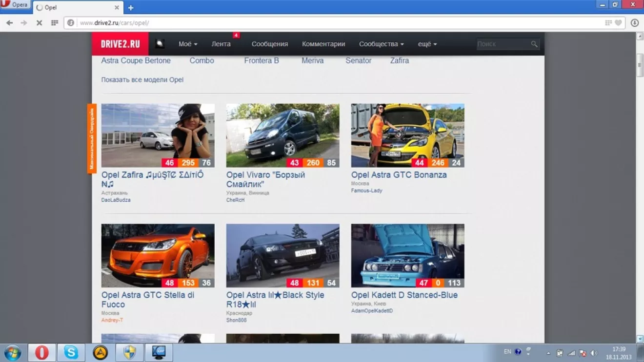Click the page scrollbar down arrow

(640, 339)
